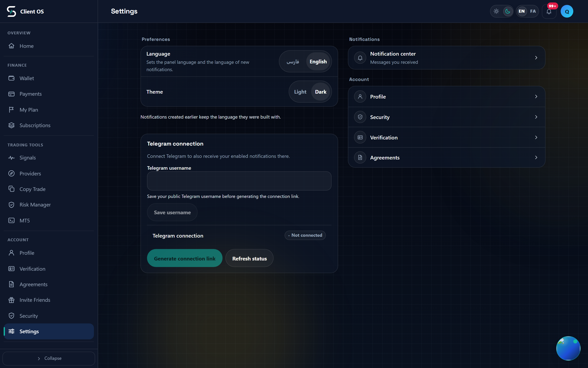The height and width of the screenshot is (368, 588).
Task: Open Security row chevron in Account
Action: pos(536,117)
